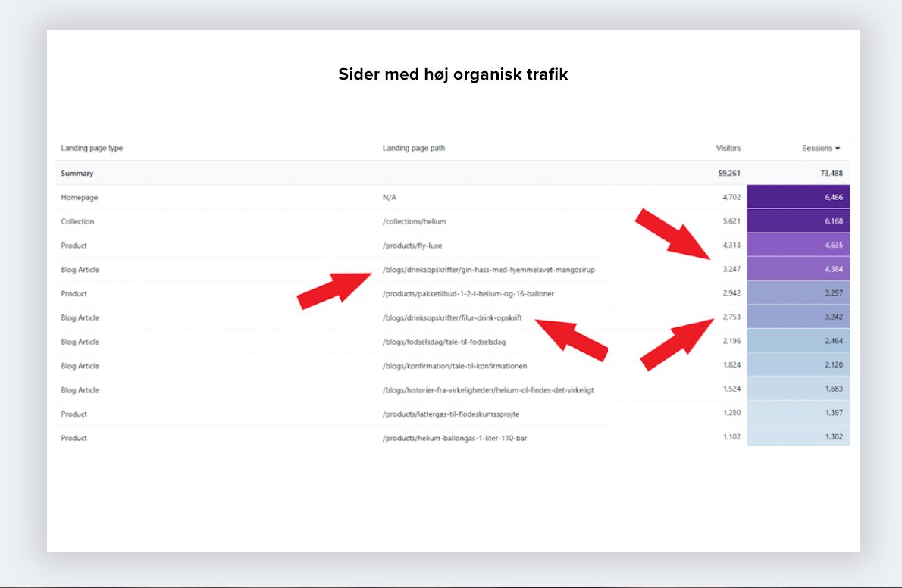Click the Landing page path column header
Screen dimensions: 902x588
click(414, 149)
